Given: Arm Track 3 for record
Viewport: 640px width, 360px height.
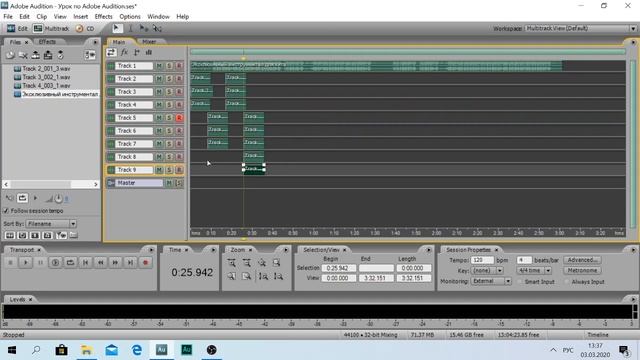Looking at the screenshot, I should point(179,92).
